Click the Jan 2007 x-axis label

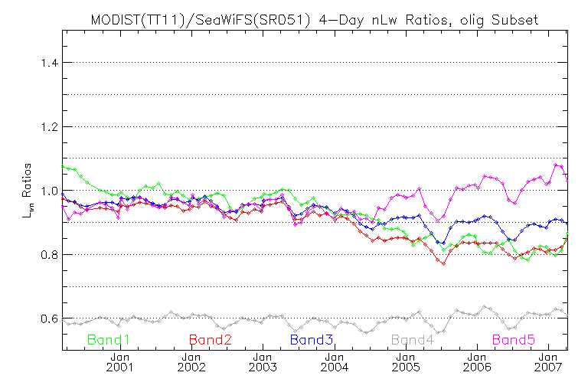pos(548,362)
